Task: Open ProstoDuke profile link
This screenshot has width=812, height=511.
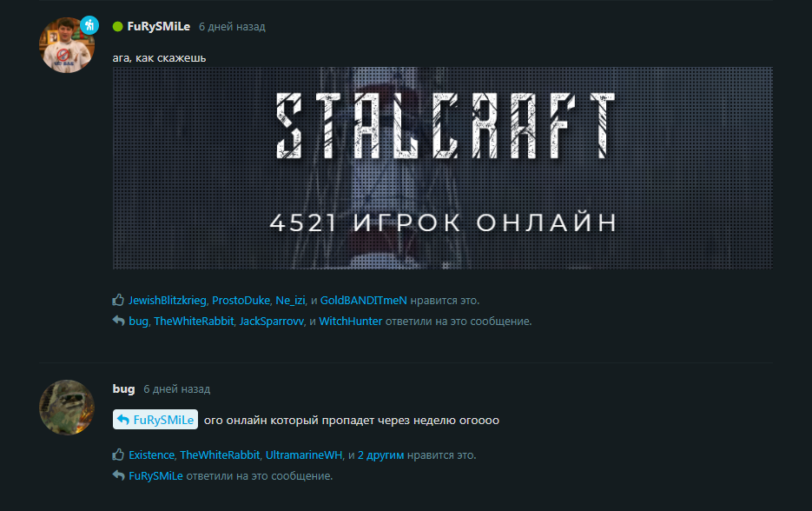Action: point(241,300)
